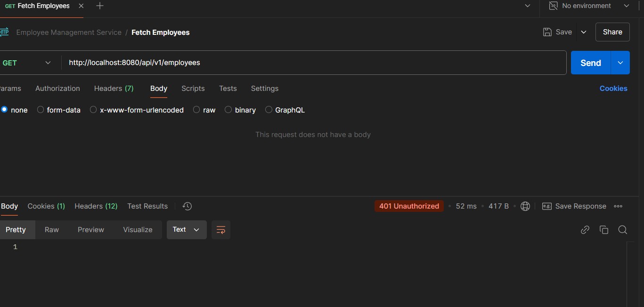The image size is (644, 307).
Task: Close the Fetch Employees request tab
Action: pos(81,6)
